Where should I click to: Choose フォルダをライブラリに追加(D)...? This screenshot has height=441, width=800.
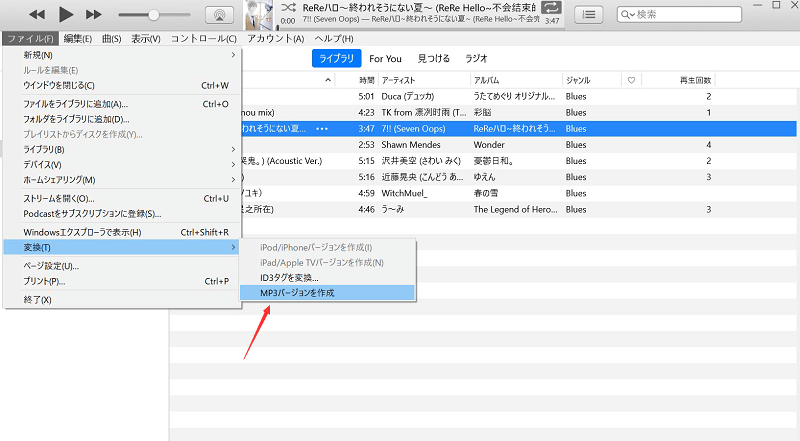pos(122,119)
